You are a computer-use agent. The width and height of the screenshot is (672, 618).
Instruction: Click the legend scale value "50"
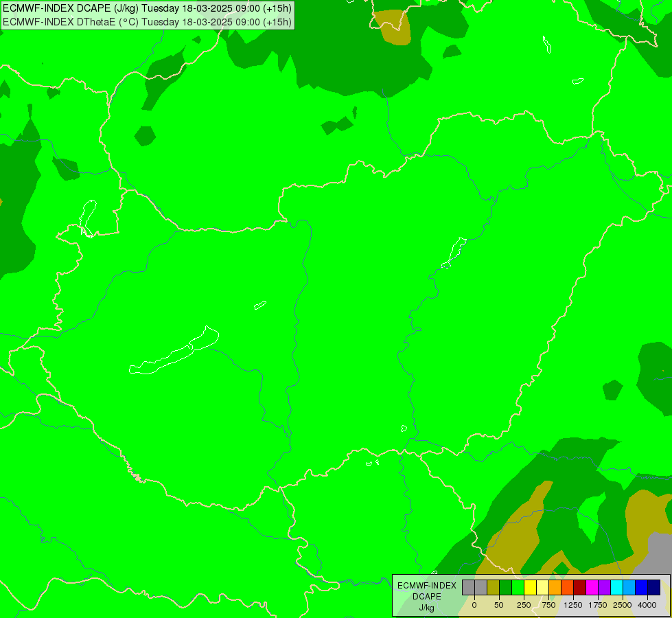point(499,605)
